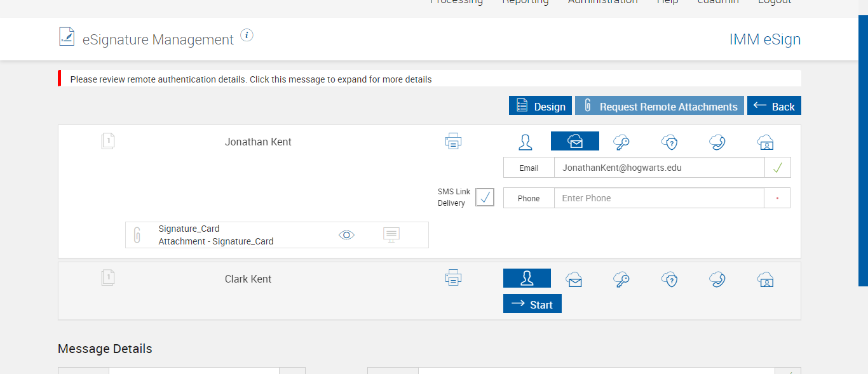This screenshot has width=868, height=374.
Task: Click the Enter Phone input field
Action: point(658,198)
